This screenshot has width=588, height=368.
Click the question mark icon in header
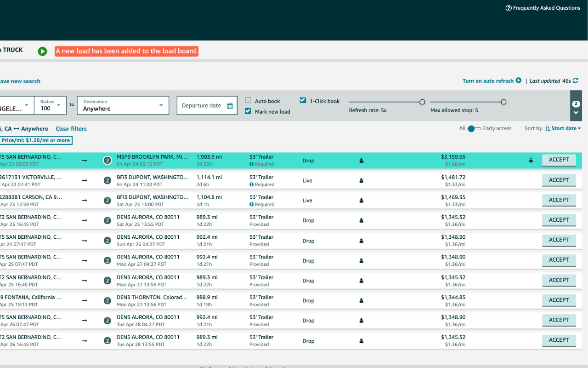(509, 8)
